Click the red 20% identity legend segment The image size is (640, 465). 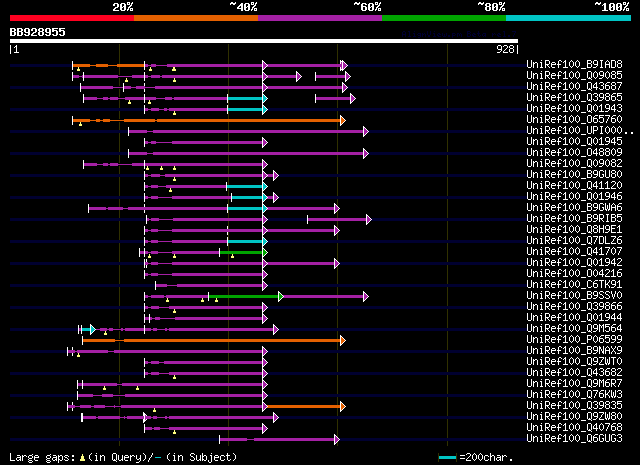72,18
